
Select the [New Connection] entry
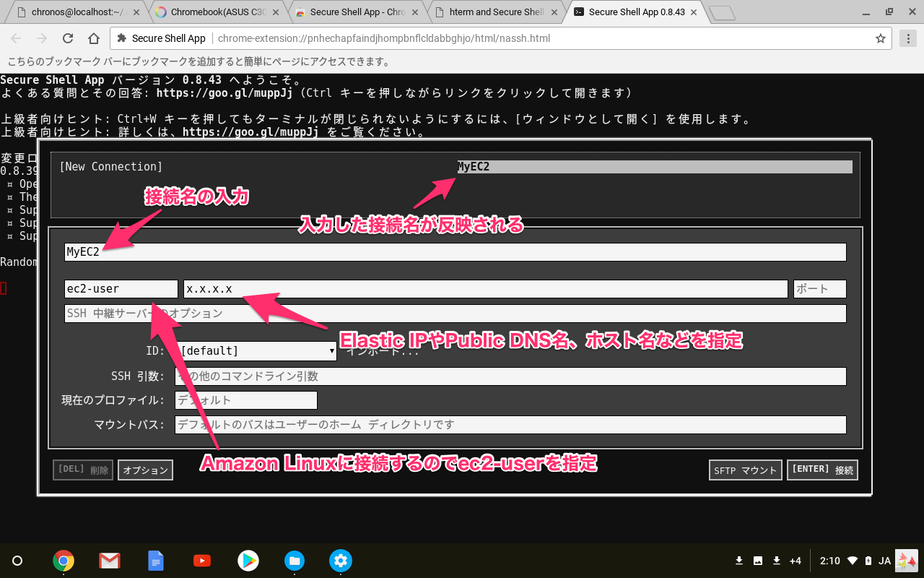coord(111,167)
